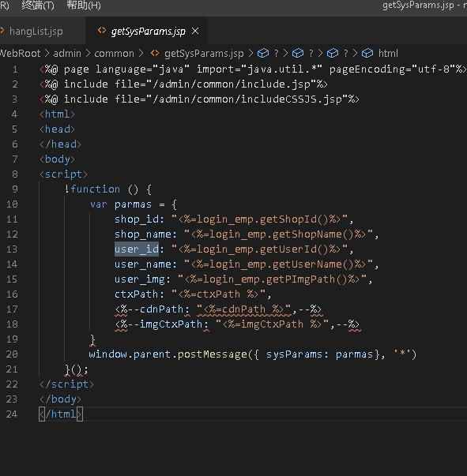The width and height of the screenshot is (467, 476).
Task: Click the html cube symbol icon in breadcrumb
Action: (367, 53)
